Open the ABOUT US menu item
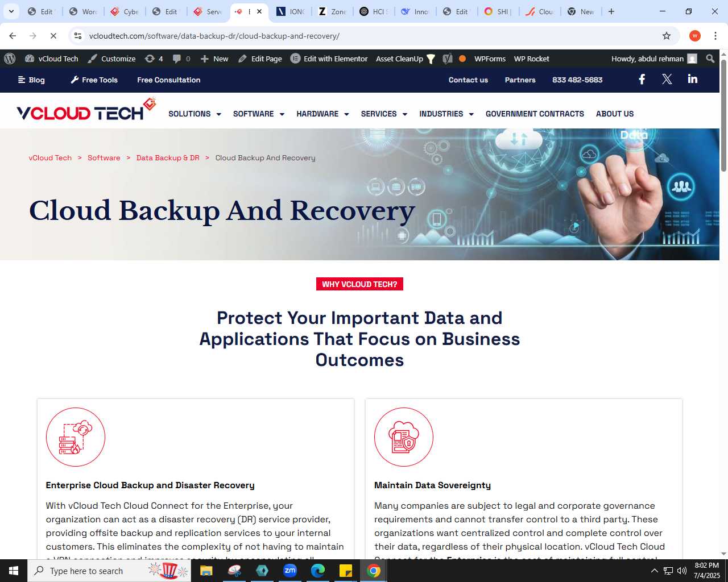This screenshot has height=582, width=728. [x=615, y=114]
